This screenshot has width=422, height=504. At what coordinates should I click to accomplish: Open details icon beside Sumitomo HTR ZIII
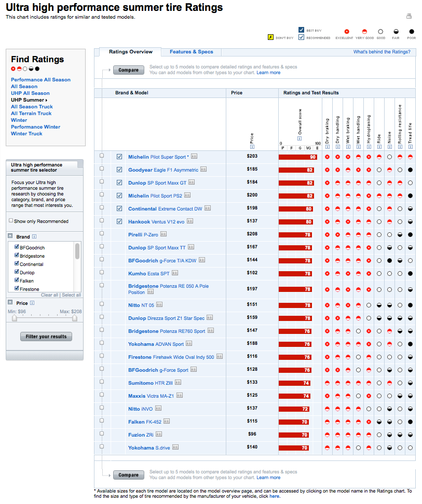(178, 382)
